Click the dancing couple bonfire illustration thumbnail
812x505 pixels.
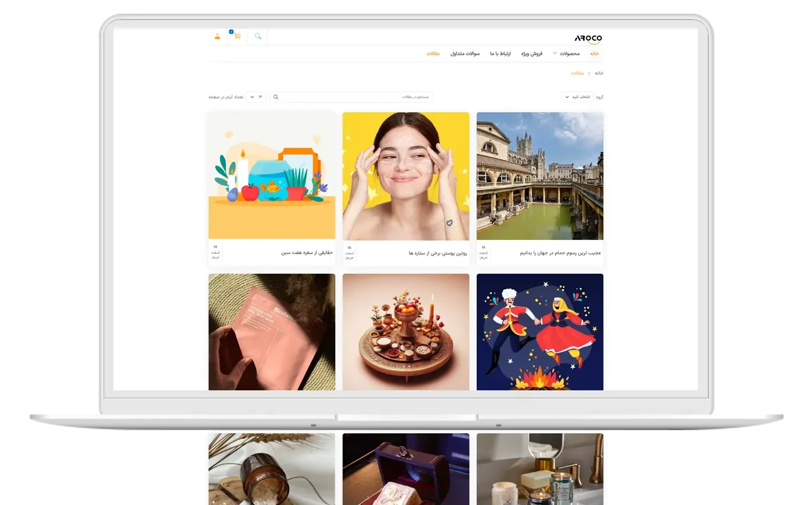540,332
